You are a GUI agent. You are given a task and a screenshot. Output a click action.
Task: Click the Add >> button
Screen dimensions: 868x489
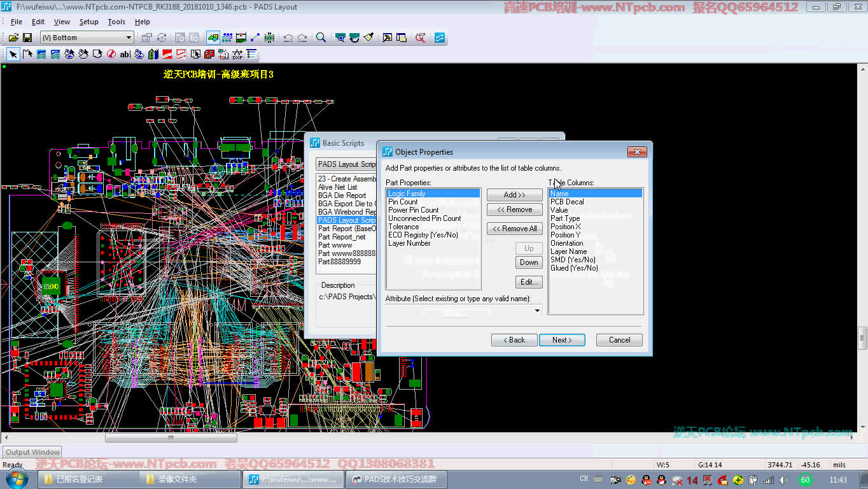515,195
